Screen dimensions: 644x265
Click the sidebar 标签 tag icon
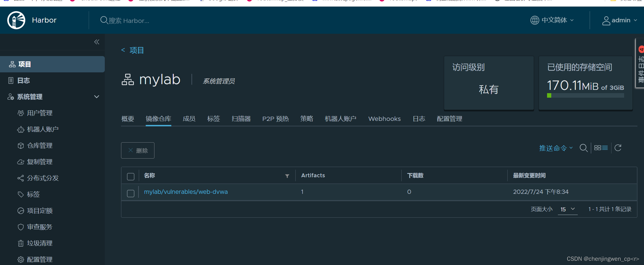click(x=20, y=194)
